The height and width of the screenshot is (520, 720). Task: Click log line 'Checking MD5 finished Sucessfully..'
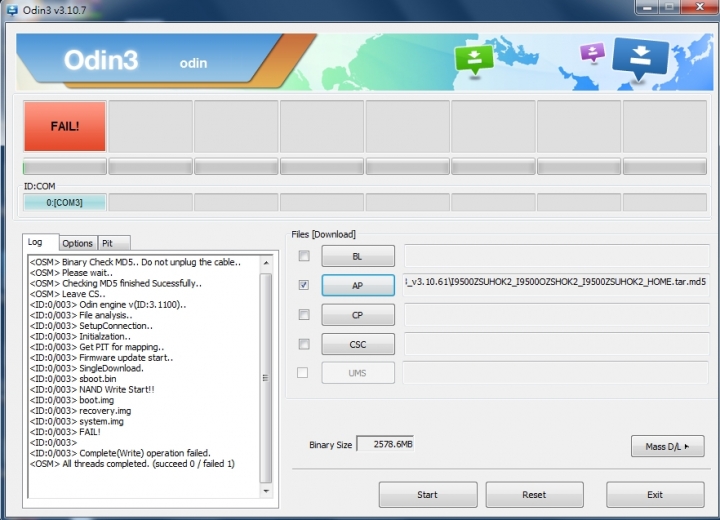pos(116,283)
